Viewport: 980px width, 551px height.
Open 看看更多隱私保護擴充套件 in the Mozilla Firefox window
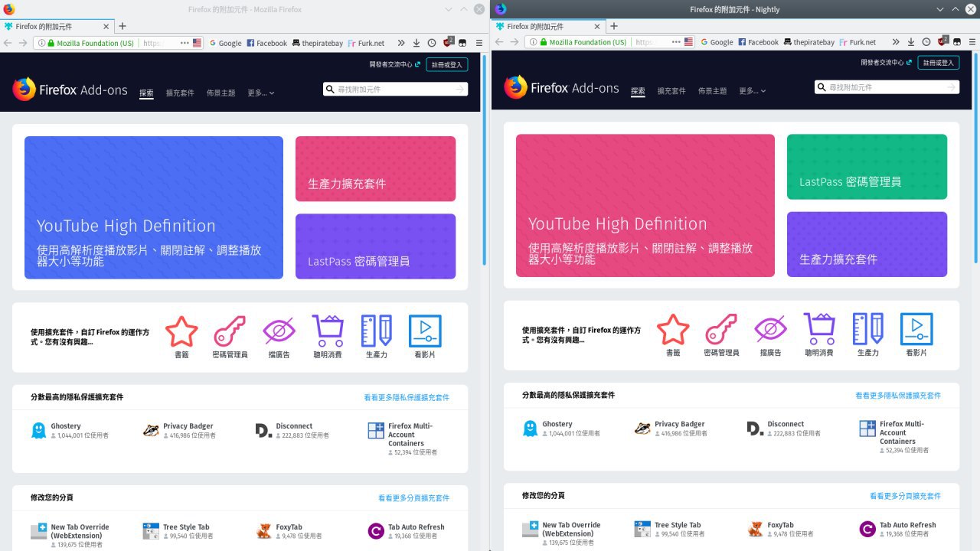pyautogui.click(x=407, y=397)
